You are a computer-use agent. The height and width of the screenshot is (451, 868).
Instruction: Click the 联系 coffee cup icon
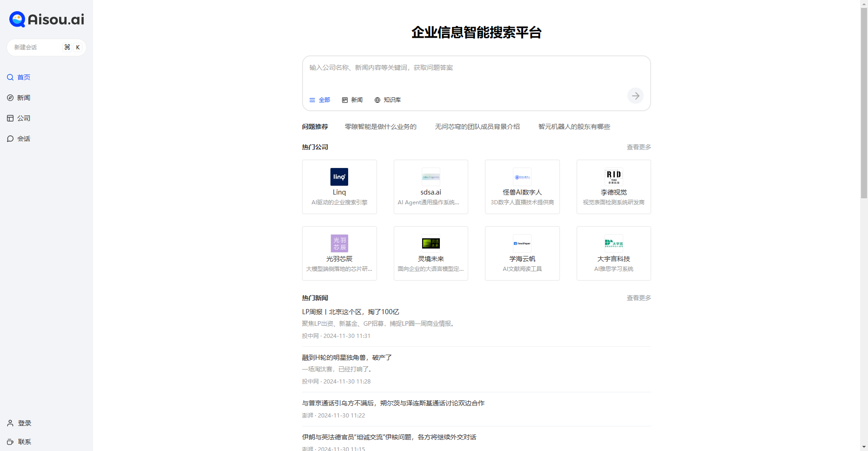tap(10, 442)
